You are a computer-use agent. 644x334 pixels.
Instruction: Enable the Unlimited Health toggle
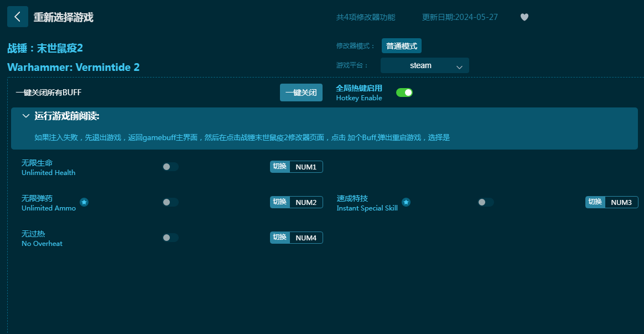(170, 167)
